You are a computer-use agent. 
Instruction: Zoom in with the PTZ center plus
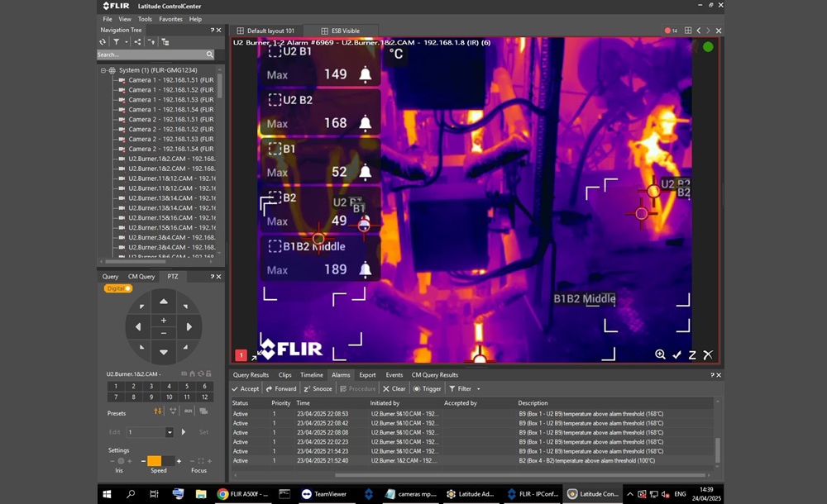[164, 321]
